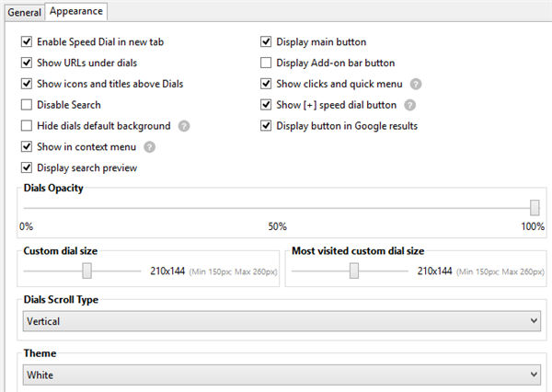Enable Display Add-on bar button
The height and width of the screenshot is (392, 552).
click(x=267, y=63)
